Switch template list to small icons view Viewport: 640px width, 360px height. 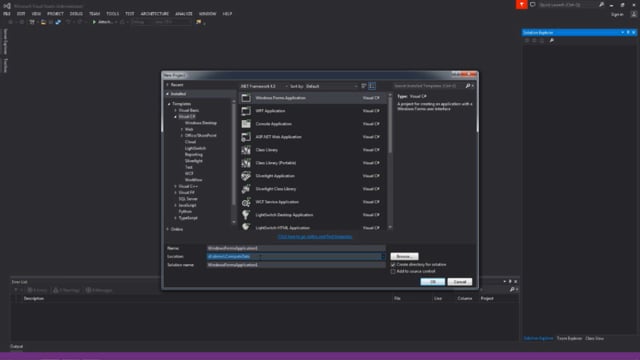coord(364,86)
